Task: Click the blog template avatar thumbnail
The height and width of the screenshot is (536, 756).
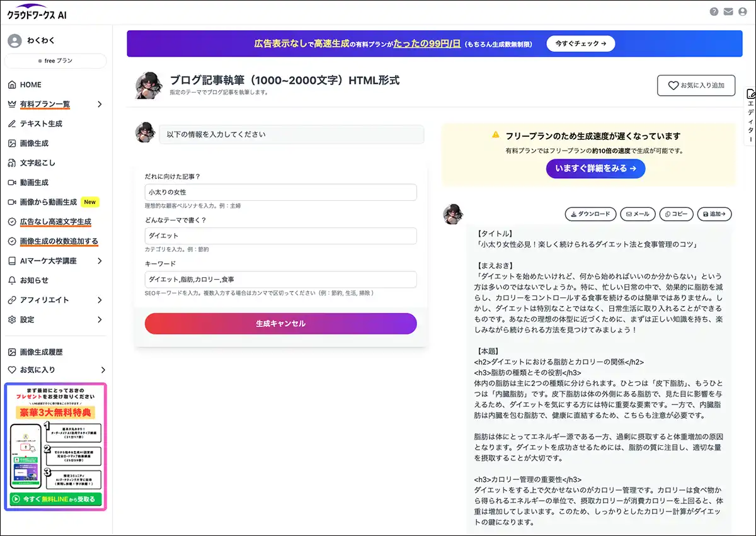Action: (x=148, y=86)
